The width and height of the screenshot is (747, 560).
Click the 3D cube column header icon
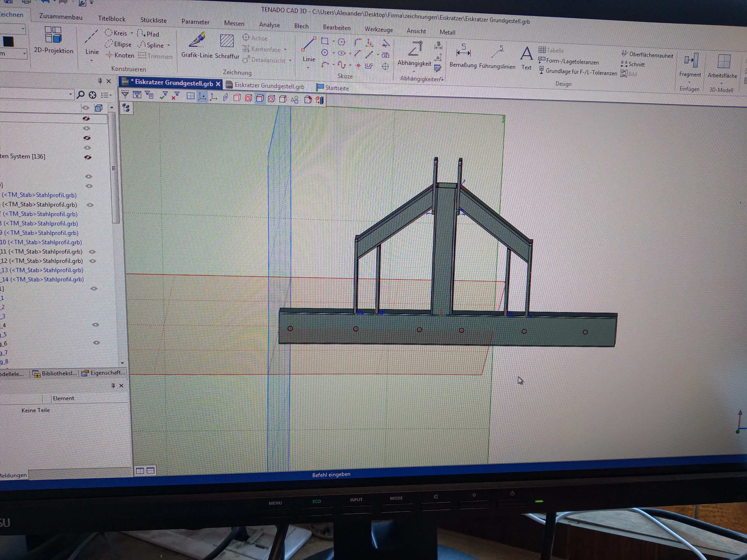tap(99, 108)
